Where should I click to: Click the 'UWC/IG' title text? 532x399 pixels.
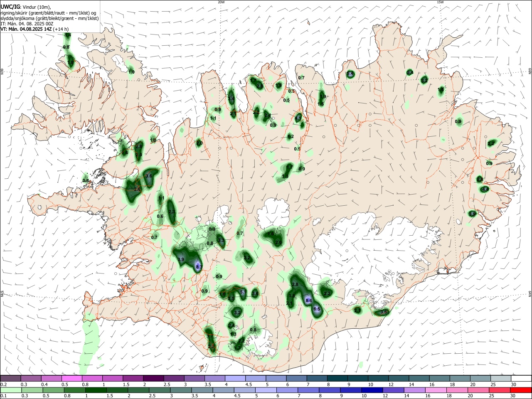coord(10,7)
